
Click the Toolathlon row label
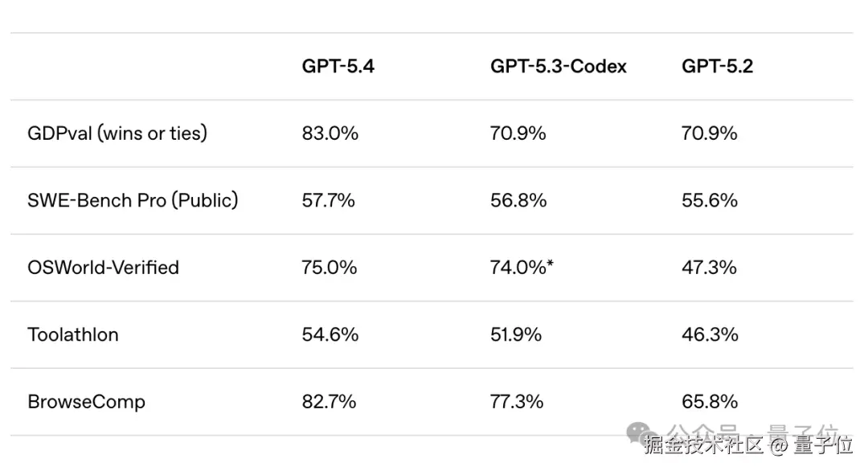[x=73, y=335]
